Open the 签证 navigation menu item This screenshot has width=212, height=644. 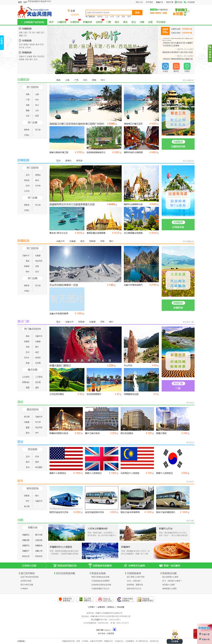pos(133,22)
